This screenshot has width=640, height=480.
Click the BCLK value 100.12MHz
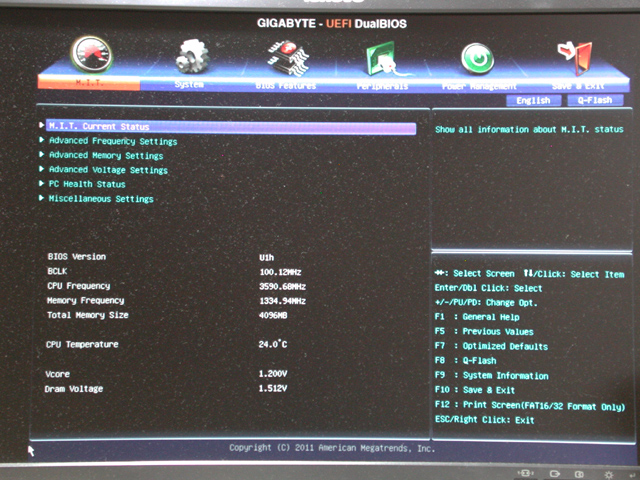coord(280,271)
